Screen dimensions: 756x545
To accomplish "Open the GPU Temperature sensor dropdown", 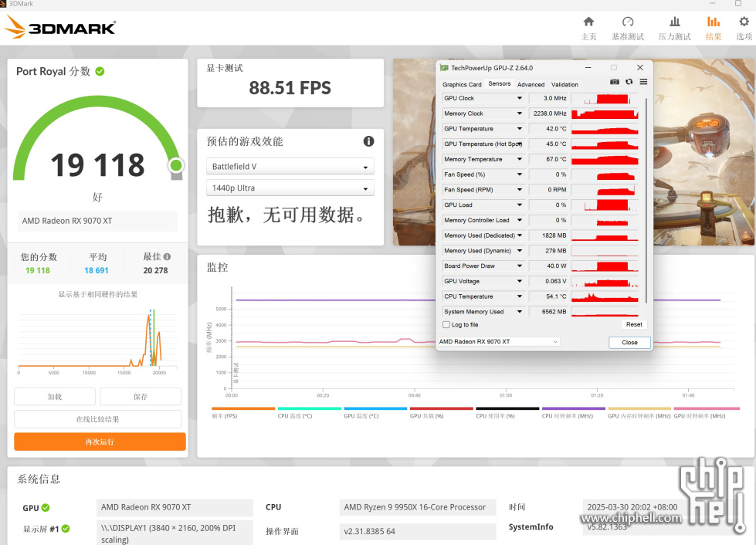I will click(x=519, y=129).
